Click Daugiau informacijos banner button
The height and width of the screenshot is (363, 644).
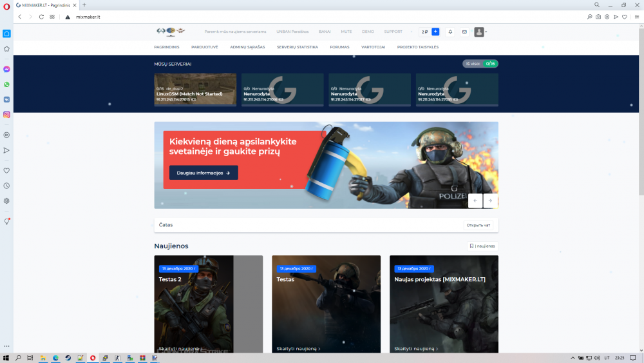click(204, 173)
